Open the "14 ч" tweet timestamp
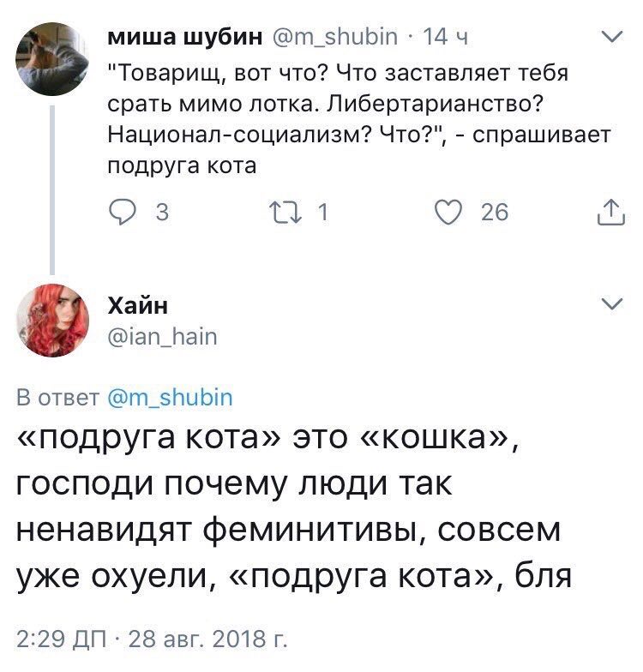The width and height of the screenshot is (643, 672). [444, 38]
